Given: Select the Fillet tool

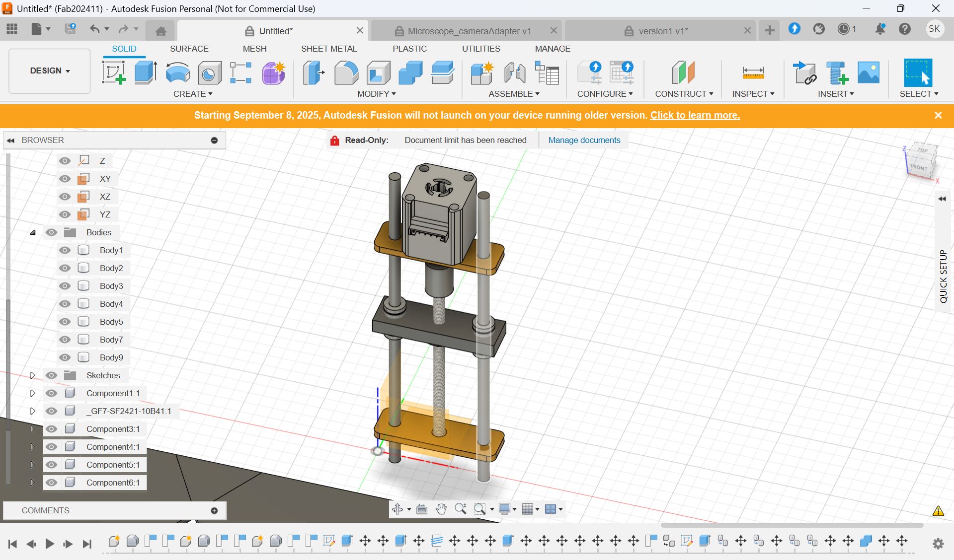Looking at the screenshot, I should (x=346, y=72).
